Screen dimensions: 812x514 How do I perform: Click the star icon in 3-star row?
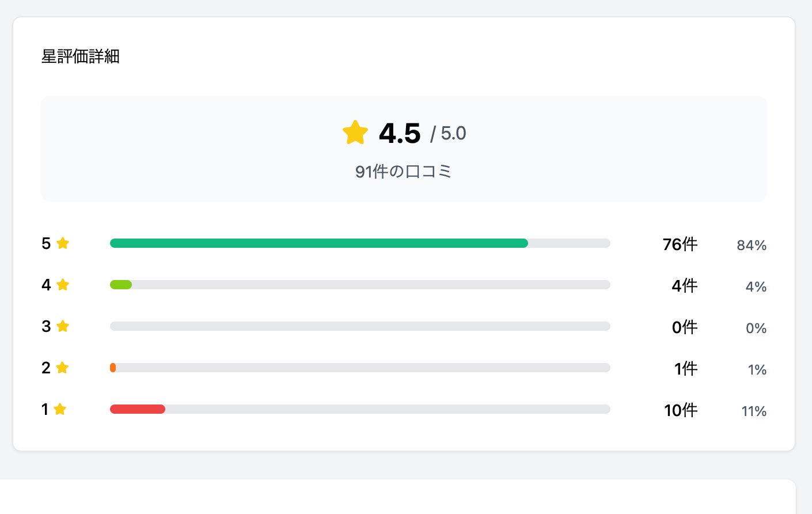click(x=63, y=326)
